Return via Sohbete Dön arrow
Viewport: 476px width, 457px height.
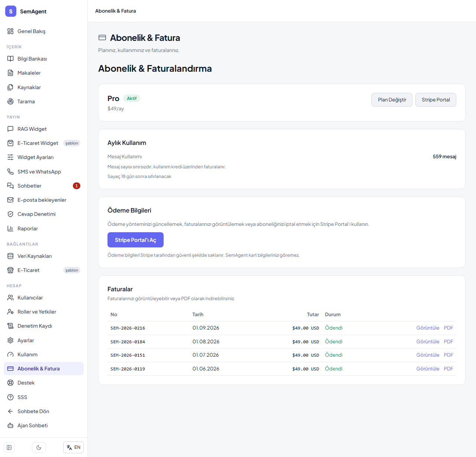(10, 411)
